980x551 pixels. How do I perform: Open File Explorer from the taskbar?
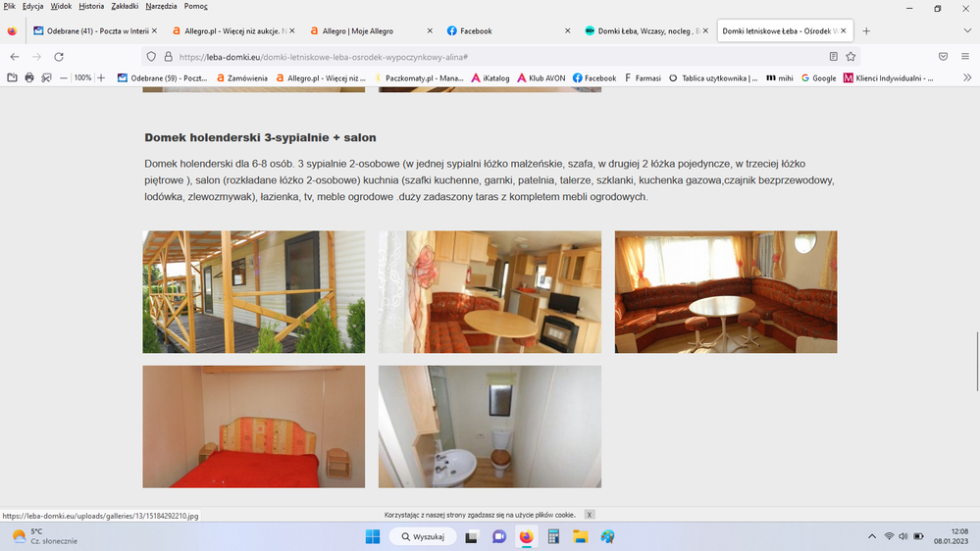pos(580,536)
